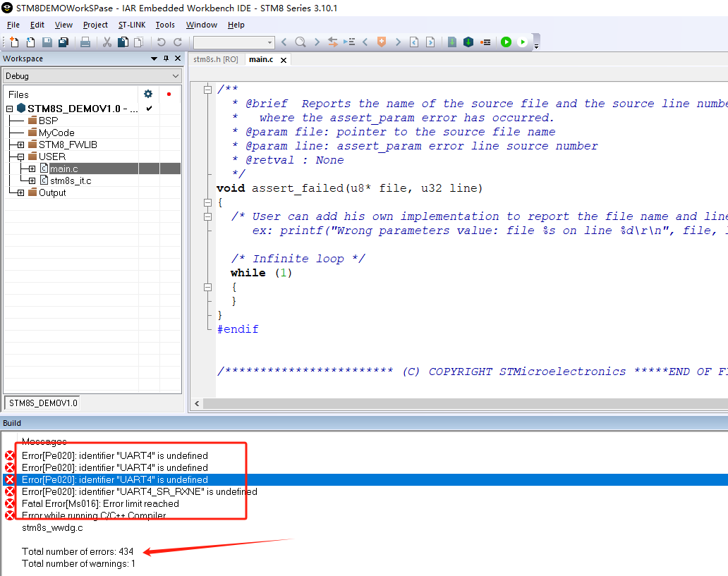Click the New Document toolbar icon

[x=14, y=42]
